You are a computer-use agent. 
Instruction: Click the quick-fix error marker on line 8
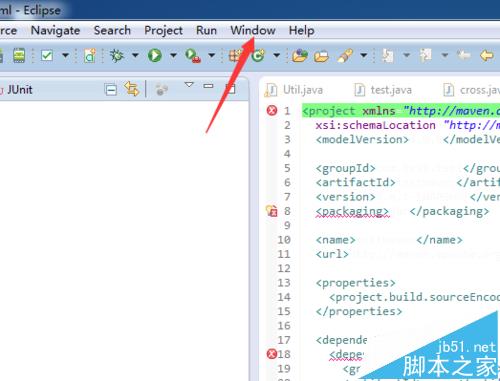point(272,211)
